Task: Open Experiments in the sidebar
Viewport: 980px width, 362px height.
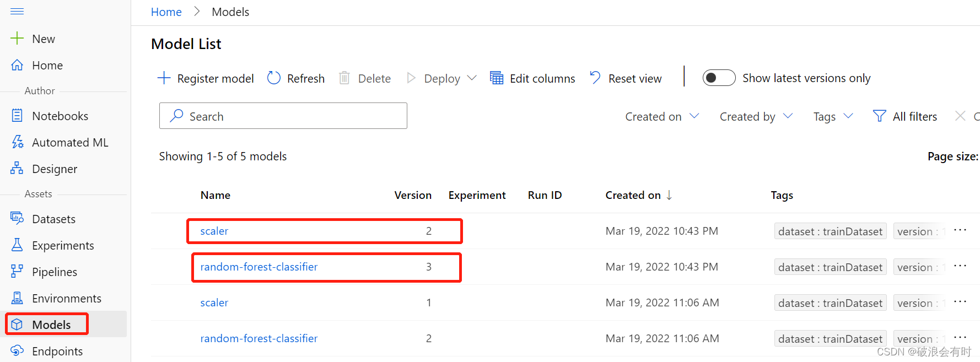Action: (63, 245)
